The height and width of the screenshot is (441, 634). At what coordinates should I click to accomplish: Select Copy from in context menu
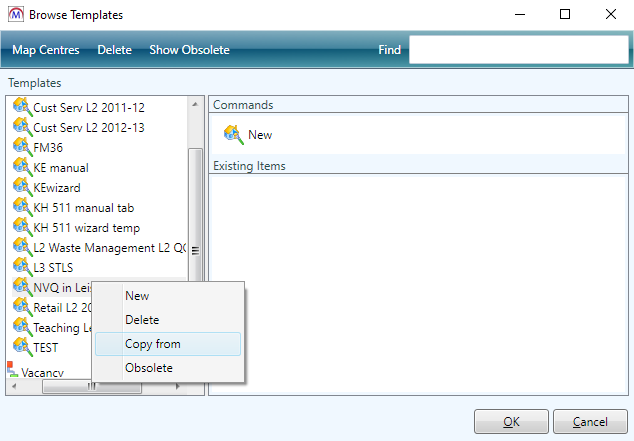[153, 344]
